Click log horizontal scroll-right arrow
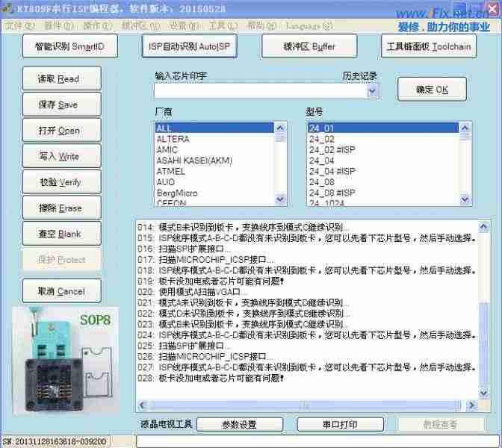Screen dimensions: 502x448 click(x=471, y=405)
